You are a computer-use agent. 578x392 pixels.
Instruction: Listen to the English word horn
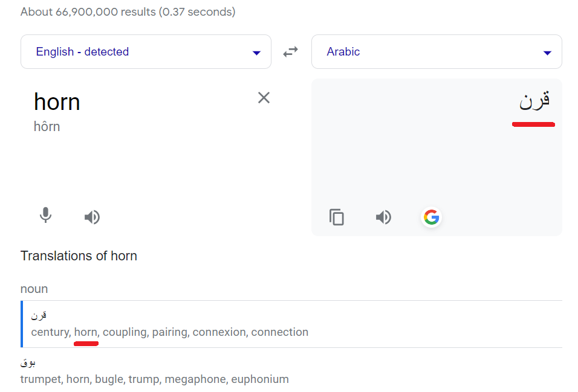(x=92, y=217)
